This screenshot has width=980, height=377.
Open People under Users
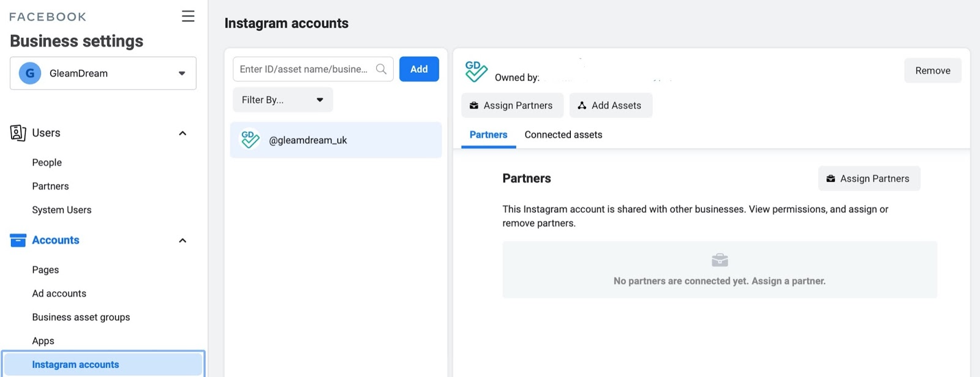click(47, 162)
